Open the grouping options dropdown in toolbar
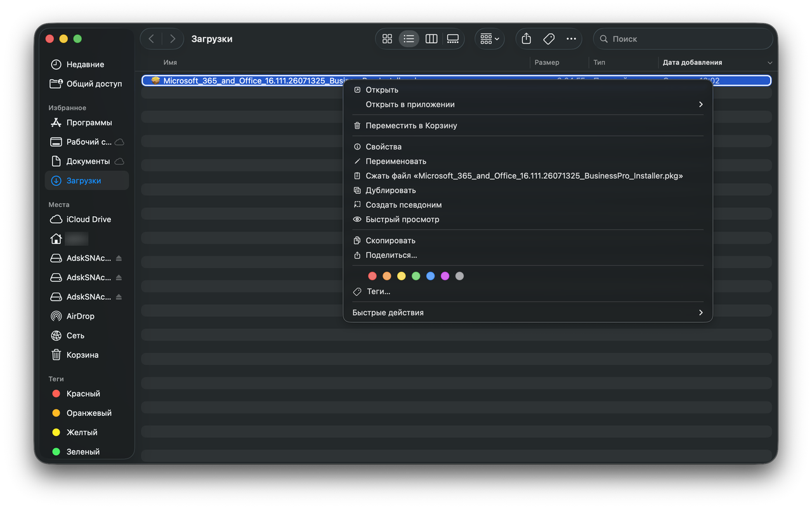 [x=489, y=39]
